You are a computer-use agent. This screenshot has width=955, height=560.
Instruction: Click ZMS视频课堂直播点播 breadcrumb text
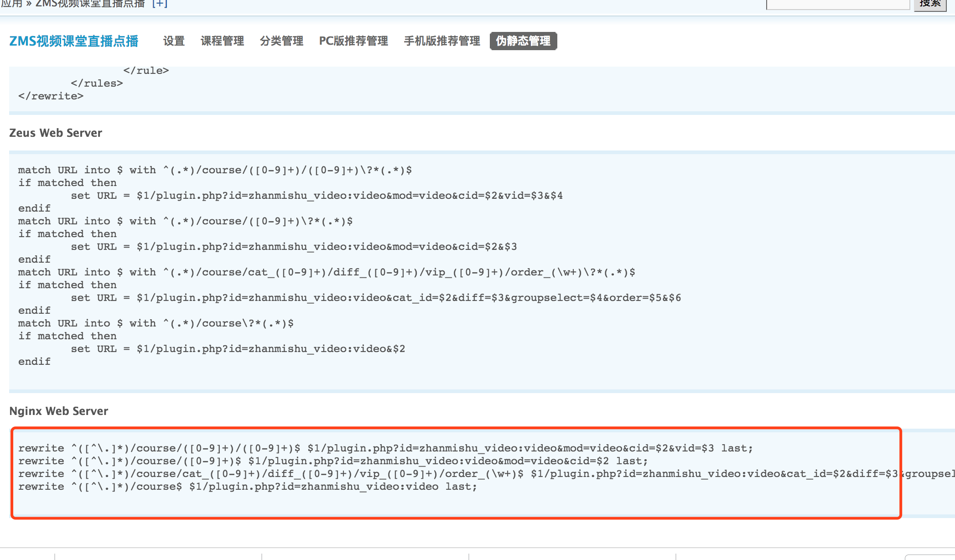(90, 4)
